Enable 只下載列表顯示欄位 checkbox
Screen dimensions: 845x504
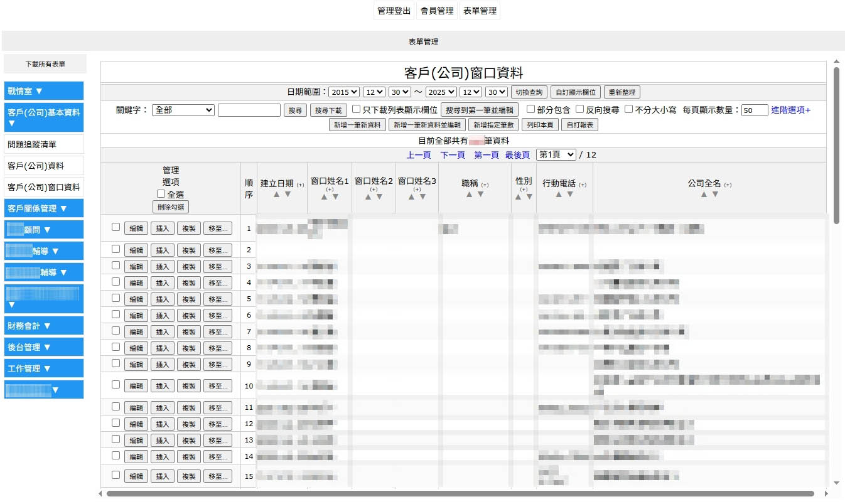(x=356, y=109)
